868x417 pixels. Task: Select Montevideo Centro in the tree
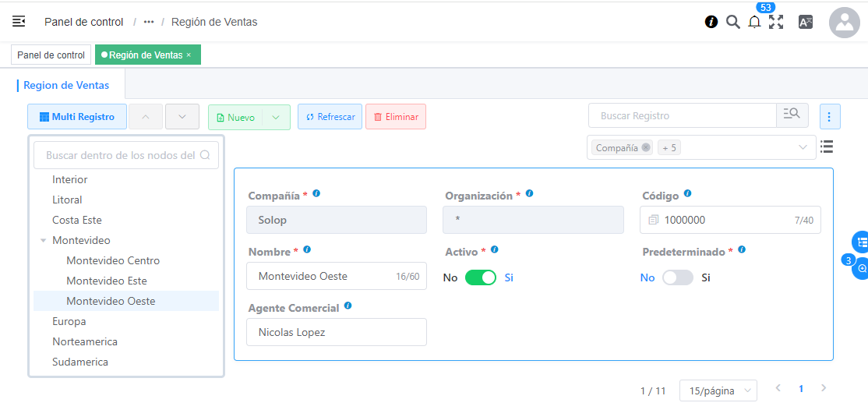coord(113,260)
